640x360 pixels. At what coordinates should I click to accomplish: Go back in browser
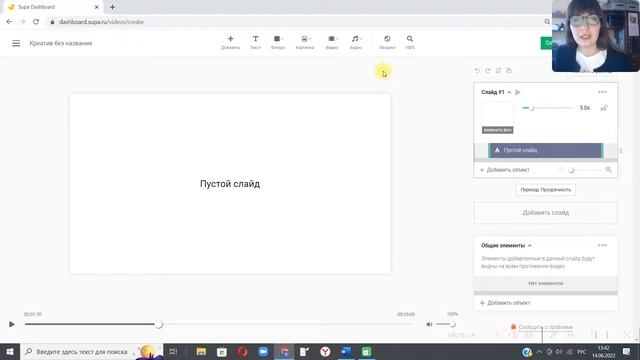(9, 22)
